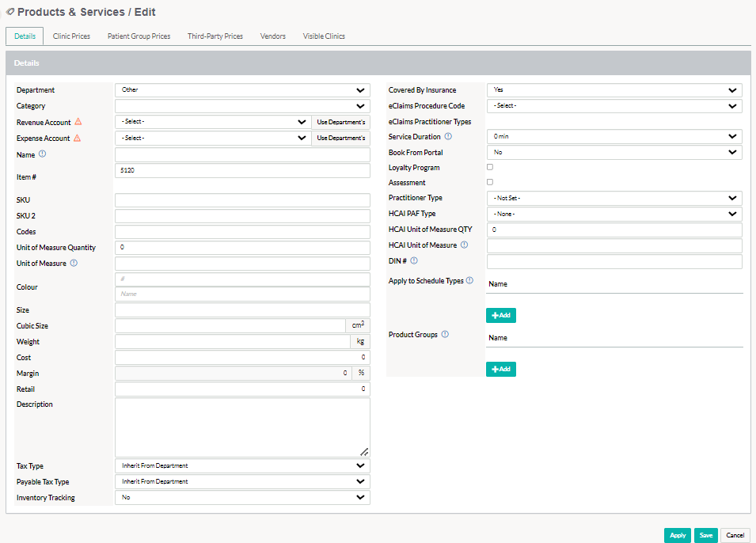756x543 pixels.
Task: Open the Practitioner Type dropdown
Action: 614,198
